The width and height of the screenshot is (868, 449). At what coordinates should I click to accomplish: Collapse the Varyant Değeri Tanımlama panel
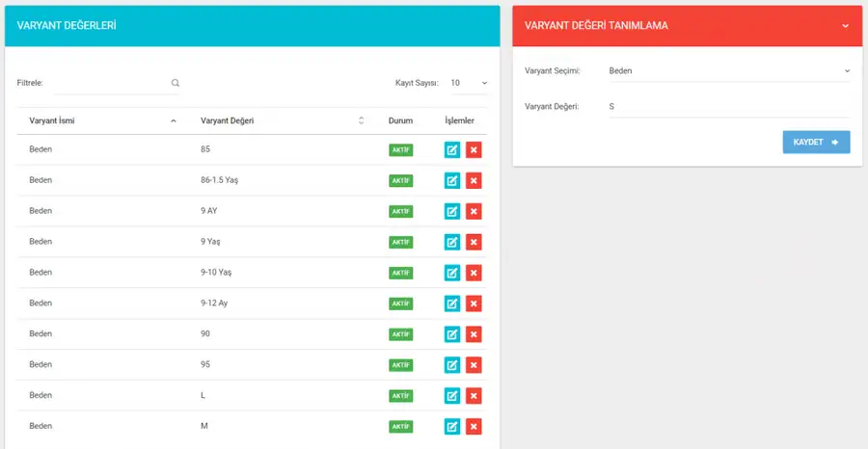point(845,25)
